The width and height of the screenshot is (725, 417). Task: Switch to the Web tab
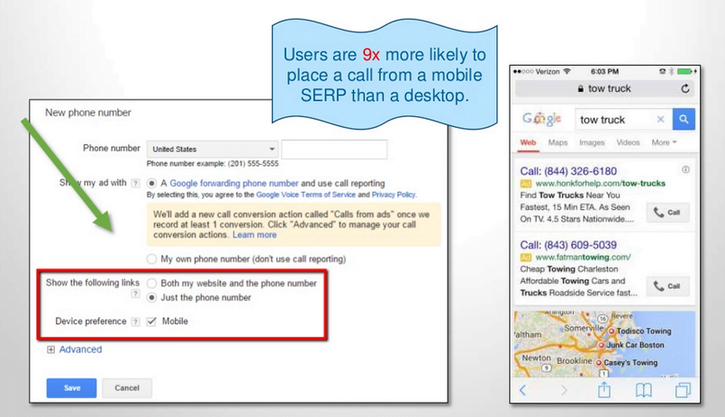528,142
